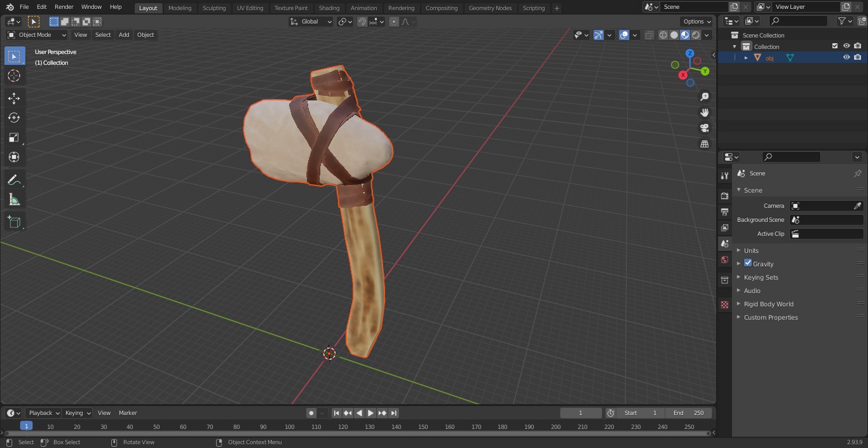Expand the obj item in the outliner
The width and height of the screenshot is (868, 448).
coord(746,58)
